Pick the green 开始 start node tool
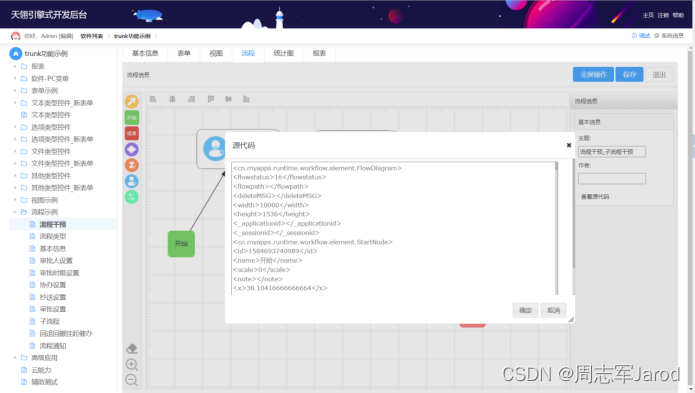The width and height of the screenshot is (695, 393). click(x=132, y=117)
